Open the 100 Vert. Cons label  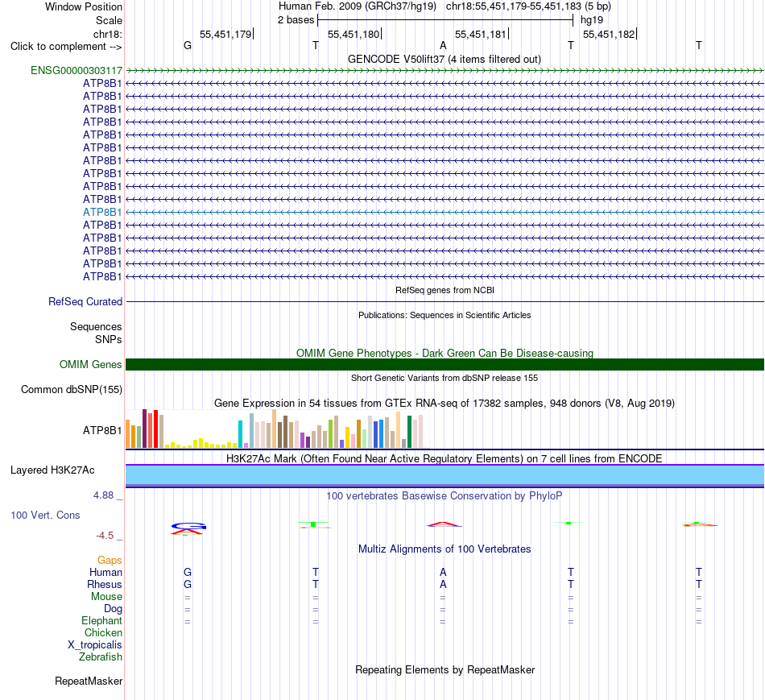45,515
